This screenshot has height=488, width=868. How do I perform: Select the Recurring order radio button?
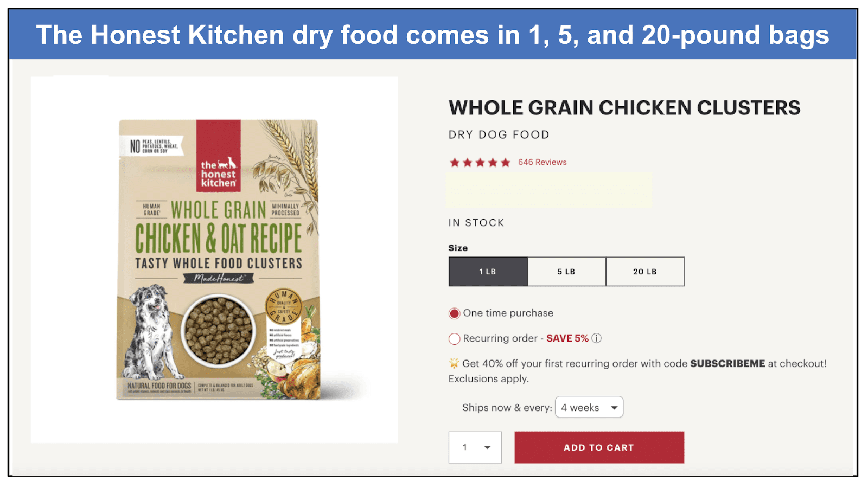pos(454,339)
